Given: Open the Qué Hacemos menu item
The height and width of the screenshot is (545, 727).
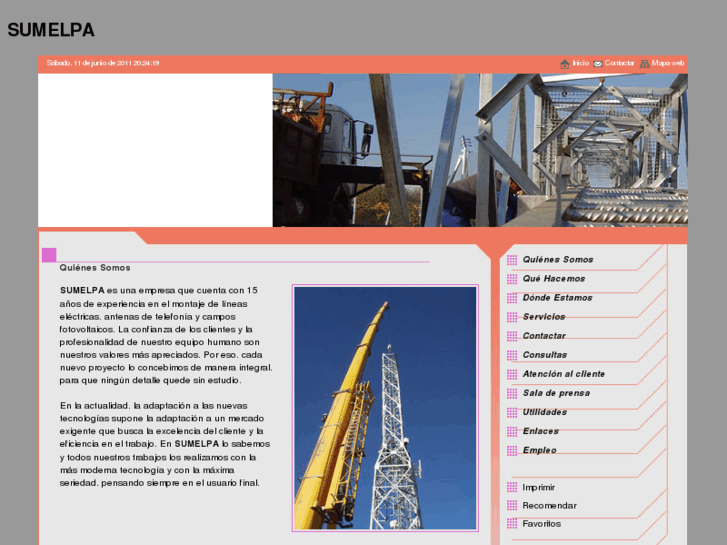Looking at the screenshot, I should [554, 279].
